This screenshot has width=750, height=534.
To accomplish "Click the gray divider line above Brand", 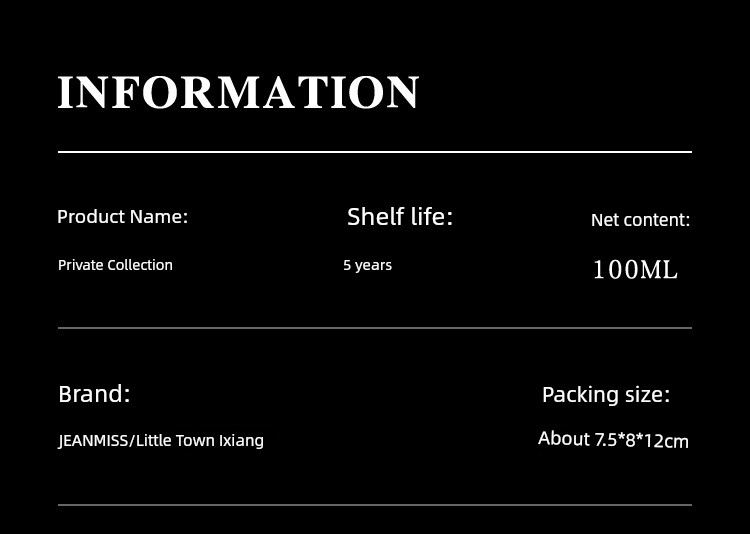I will click(x=374, y=328).
